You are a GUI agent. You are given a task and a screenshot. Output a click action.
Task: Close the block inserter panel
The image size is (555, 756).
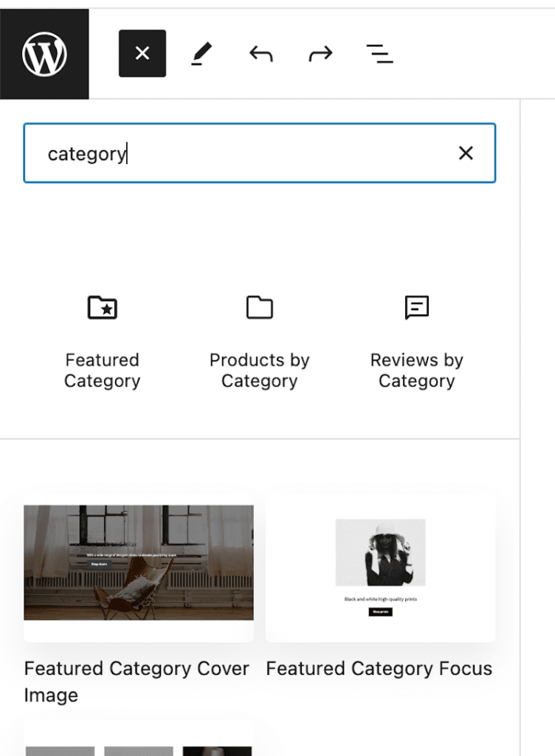click(x=142, y=53)
